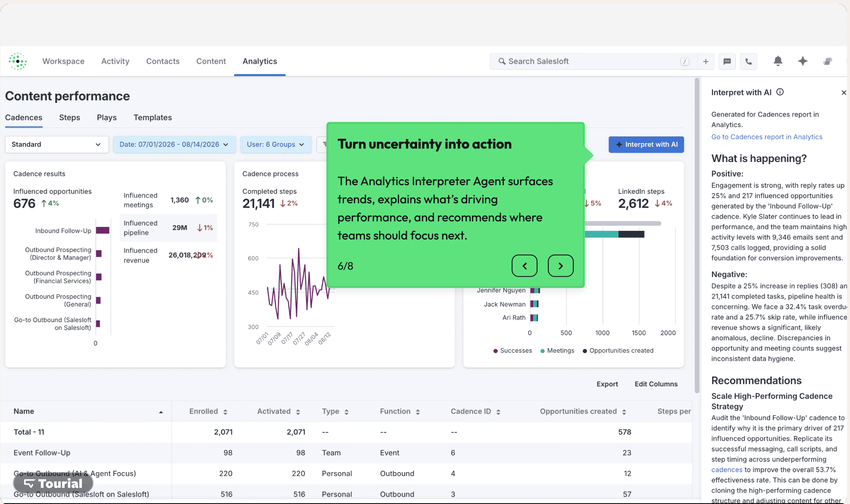Click the Inbound Follow-Up bar
The height and width of the screenshot is (504, 850).
pos(103,230)
